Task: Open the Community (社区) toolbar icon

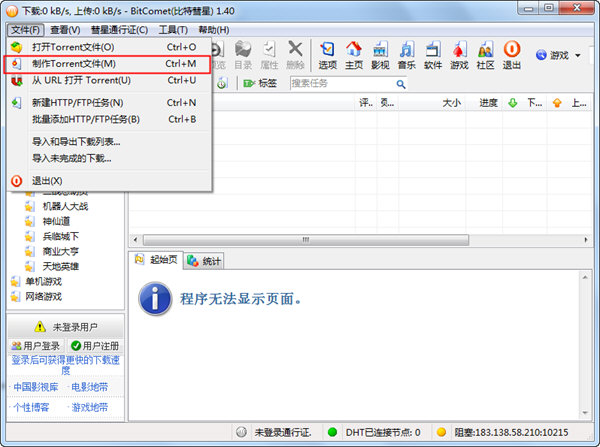Action: (x=485, y=54)
